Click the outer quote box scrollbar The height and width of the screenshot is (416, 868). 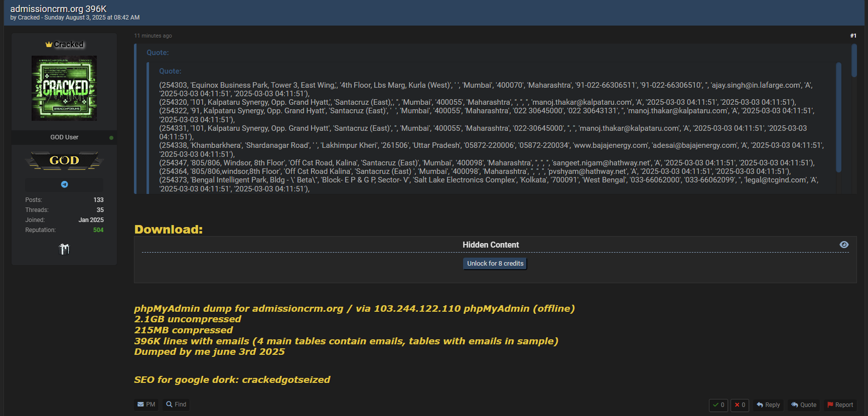coord(854,61)
